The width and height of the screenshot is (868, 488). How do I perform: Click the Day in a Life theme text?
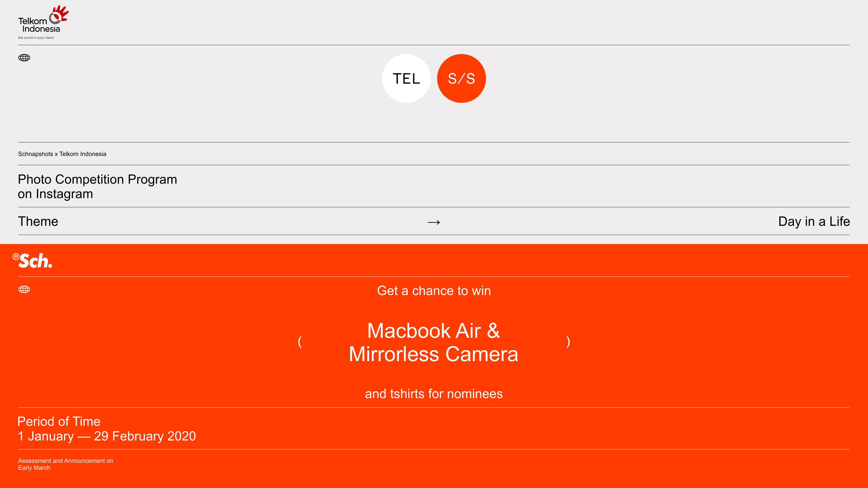click(814, 222)
